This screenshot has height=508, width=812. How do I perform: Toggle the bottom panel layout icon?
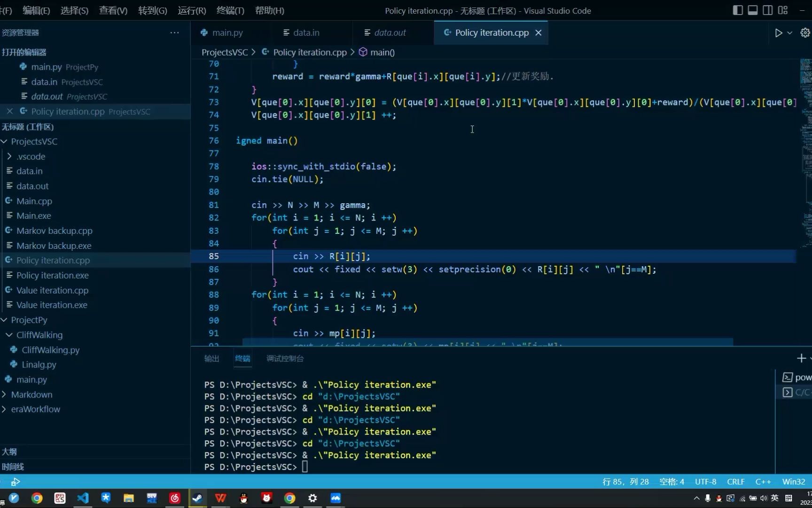753,10
